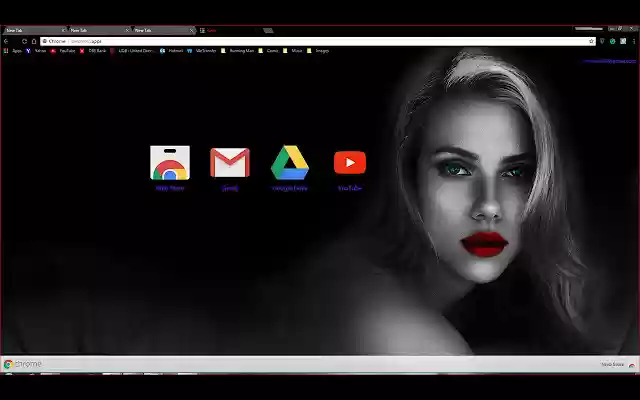Screen dimensions: 640x400
Task: Bookmark this page with star icon
Action: tap(591, 41)
